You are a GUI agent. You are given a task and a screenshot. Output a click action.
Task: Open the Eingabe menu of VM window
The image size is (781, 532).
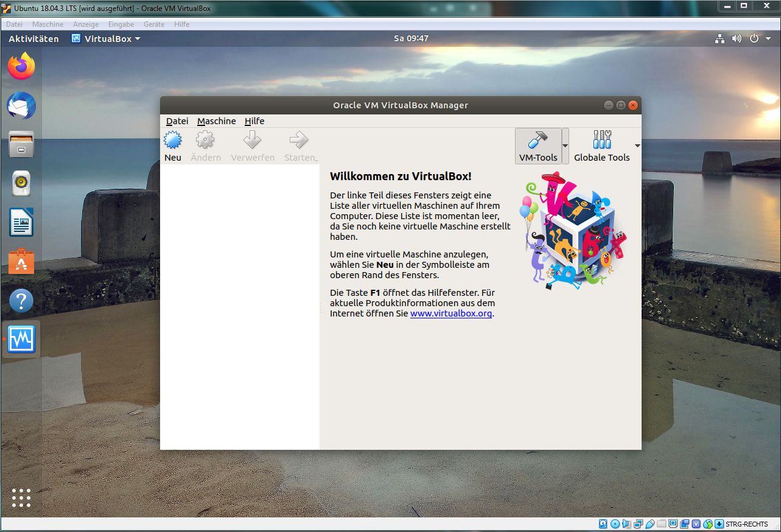(x=121, y=24)
